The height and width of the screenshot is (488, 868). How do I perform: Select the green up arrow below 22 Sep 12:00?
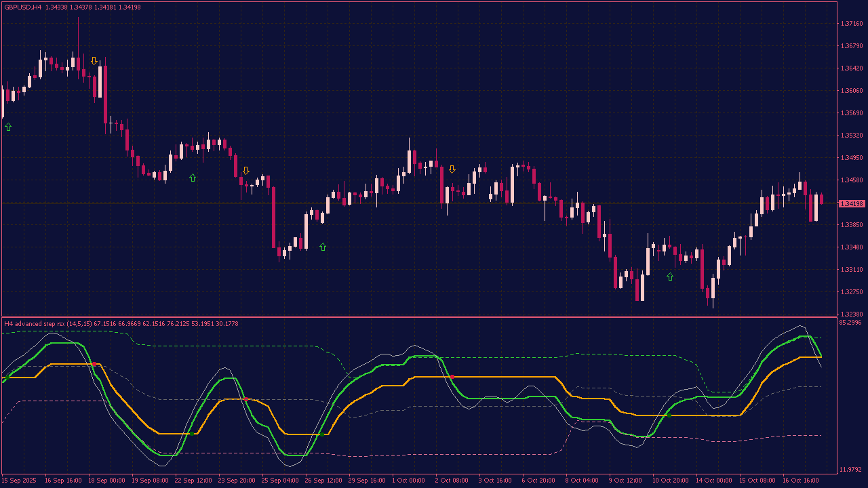pos(193,177)
